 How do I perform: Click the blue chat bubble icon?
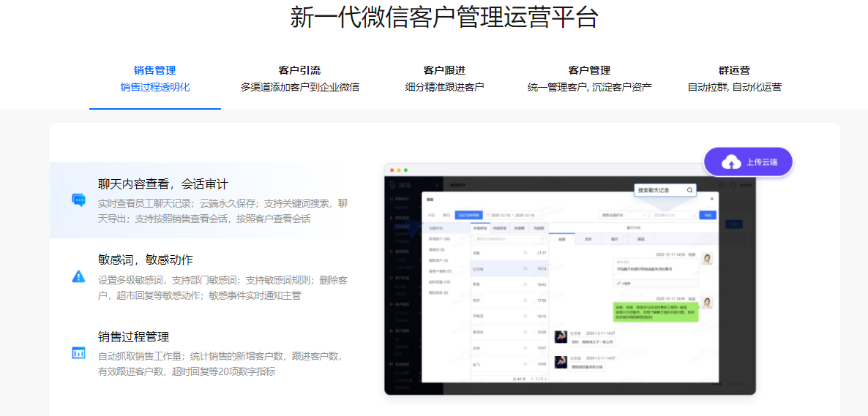(78, 200)
